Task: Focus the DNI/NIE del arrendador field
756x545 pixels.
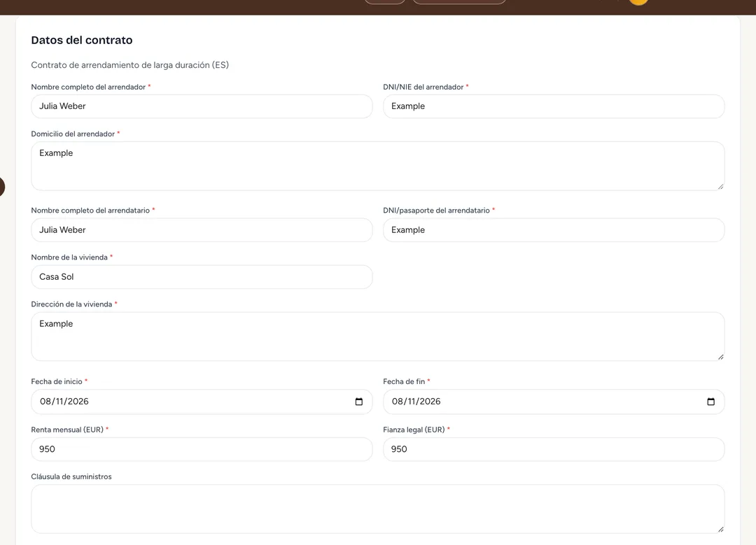Action: tap(554, 106)
